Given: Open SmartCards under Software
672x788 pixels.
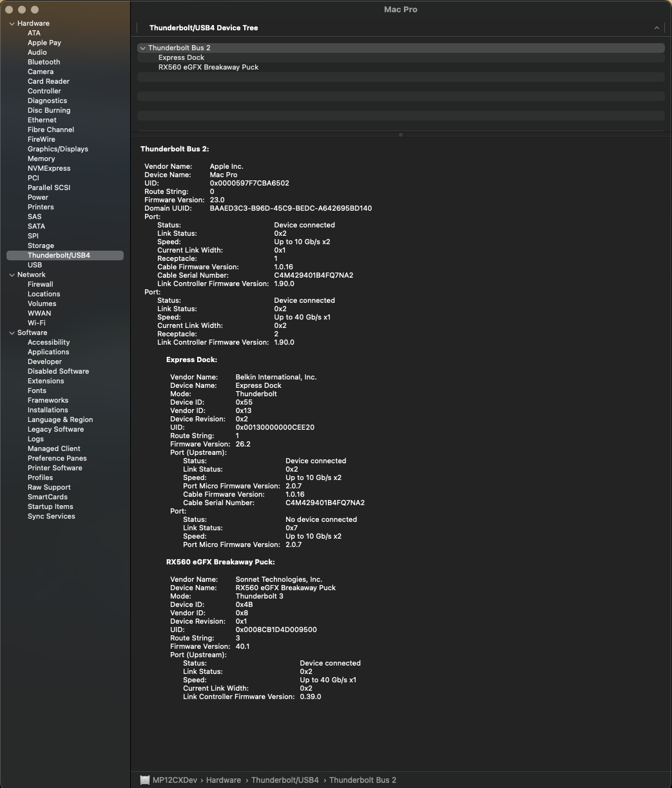Looking at the screenshot, I should [48, 497].
